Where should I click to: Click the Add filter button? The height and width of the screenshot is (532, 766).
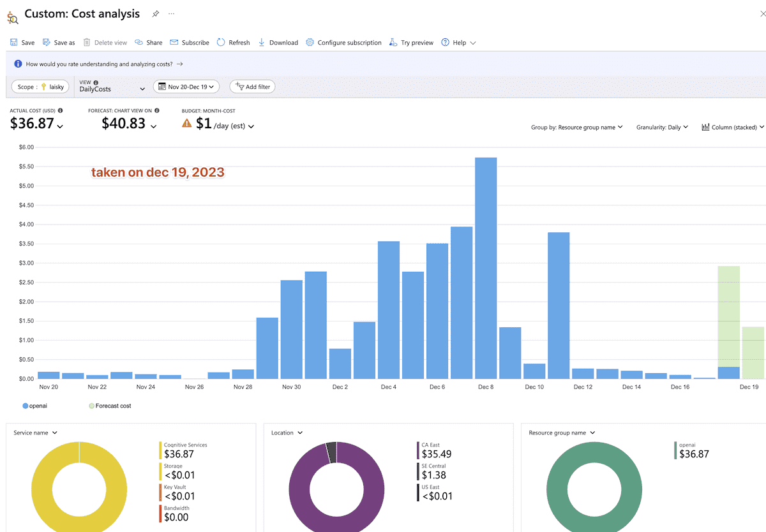pos(253,87)
